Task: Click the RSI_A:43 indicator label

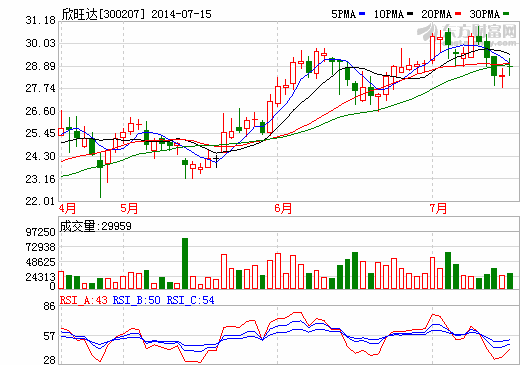Action: 84,300
